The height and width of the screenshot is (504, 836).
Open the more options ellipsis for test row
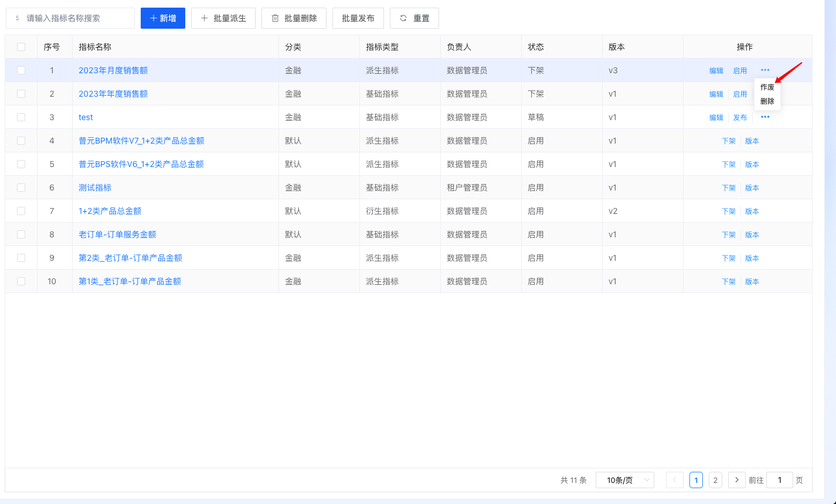765,117
